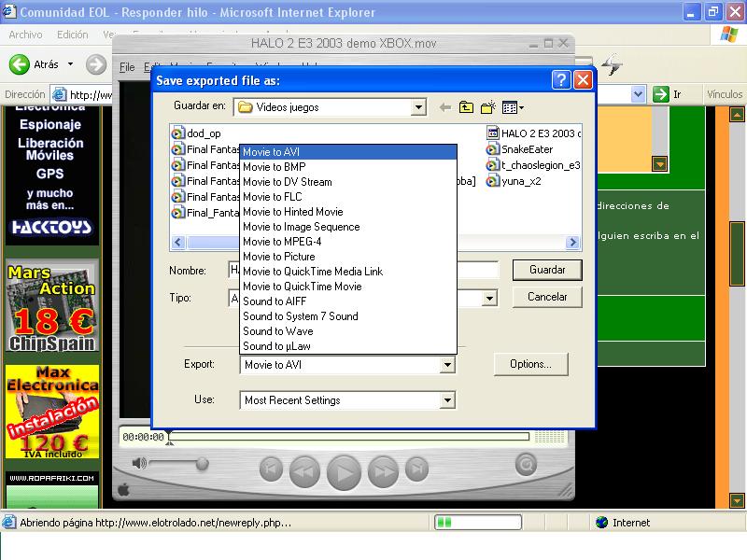Go back to previous folder in save dialog
The width and height of the screenshot is (747, 560).
tap(445, 107)
